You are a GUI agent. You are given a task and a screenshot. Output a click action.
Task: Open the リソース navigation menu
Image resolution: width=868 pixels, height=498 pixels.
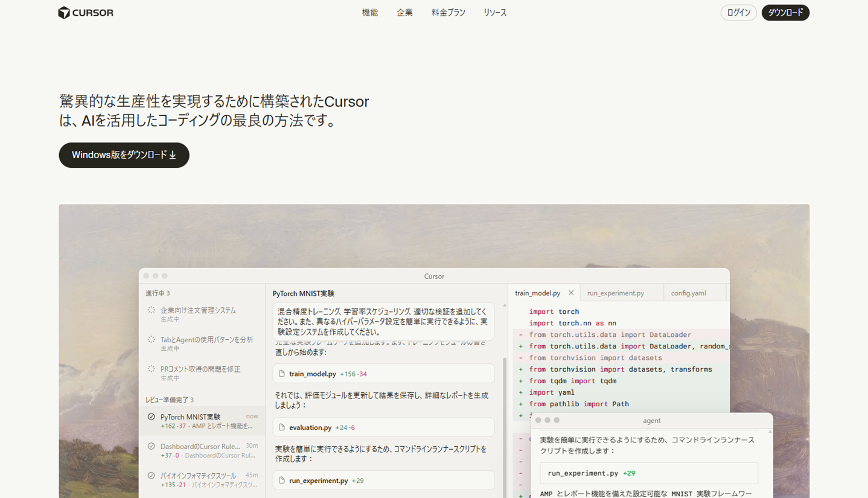(x=494, y=12)
